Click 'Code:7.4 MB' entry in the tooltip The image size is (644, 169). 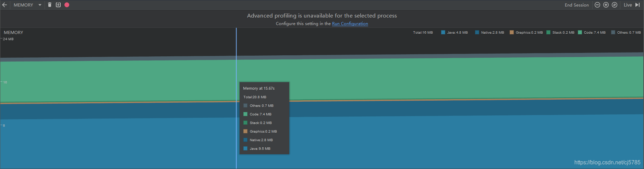pos(260,114)
